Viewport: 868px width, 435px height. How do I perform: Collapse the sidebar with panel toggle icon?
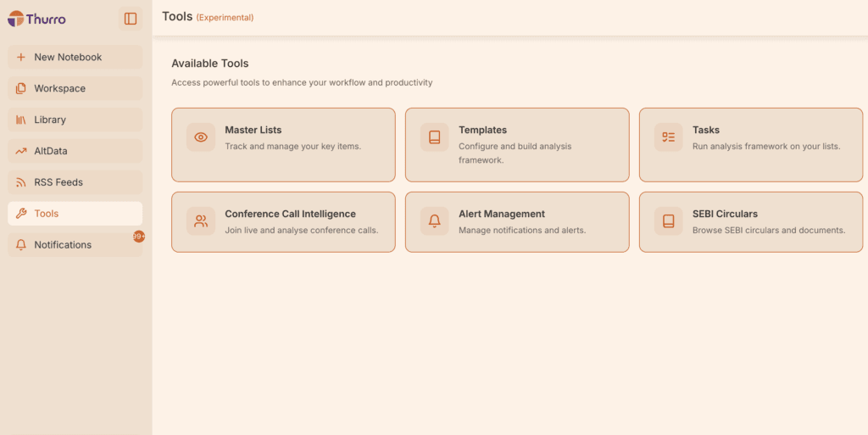(x=131, y=19)
